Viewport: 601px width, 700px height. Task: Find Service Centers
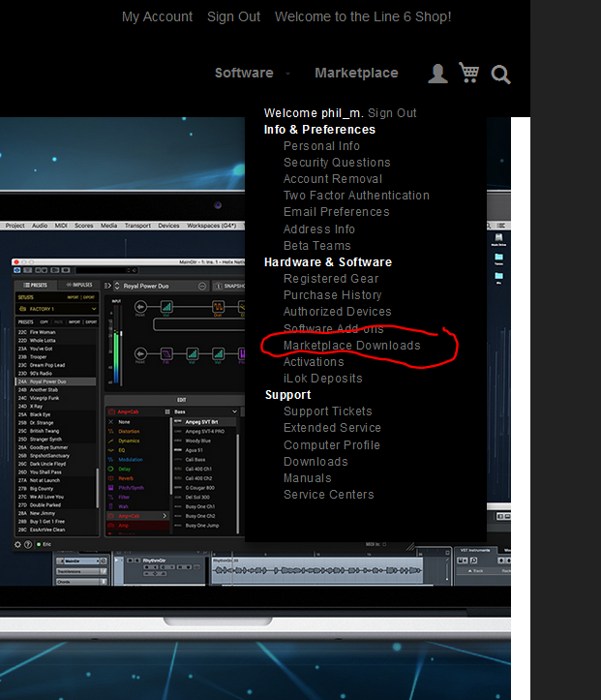(x=328, y=495)
